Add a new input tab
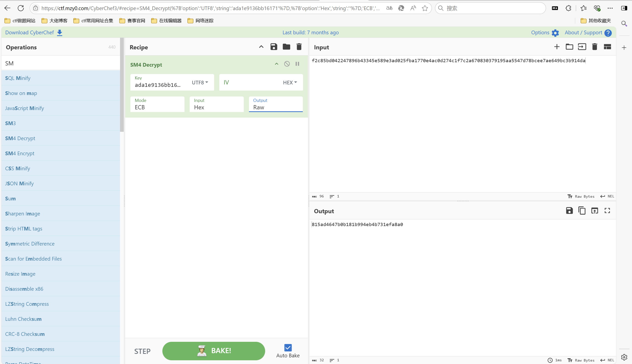Screen dimensions: 632x364 click(x=557, y=47)
